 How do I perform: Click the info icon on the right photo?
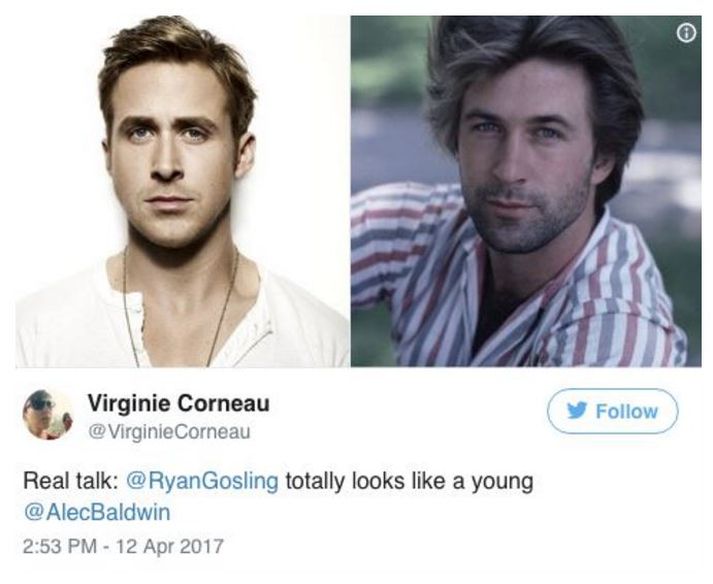click(x=686, y=32)
